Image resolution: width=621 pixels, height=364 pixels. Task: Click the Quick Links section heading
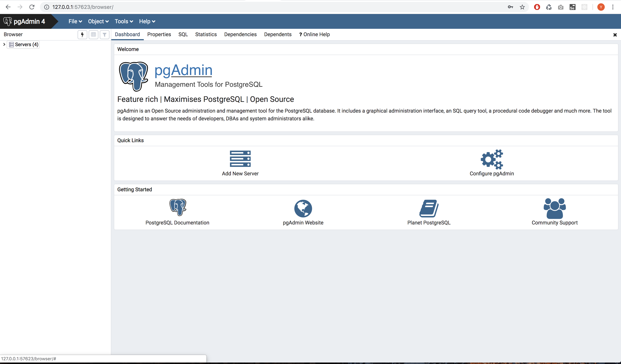click(x=130, y=140)
